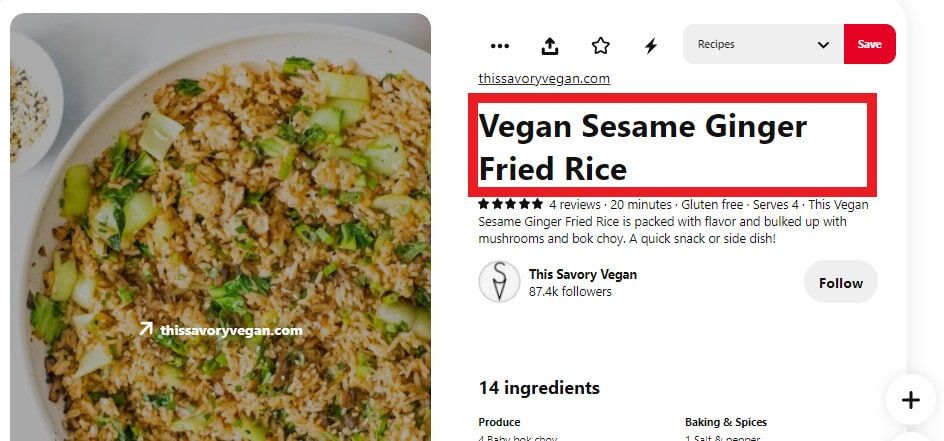Click the arrow link icon on image

(146, 328)
